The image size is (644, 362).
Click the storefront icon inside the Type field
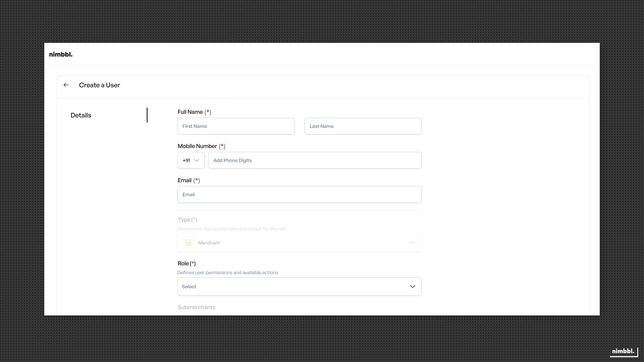point(188,242)
